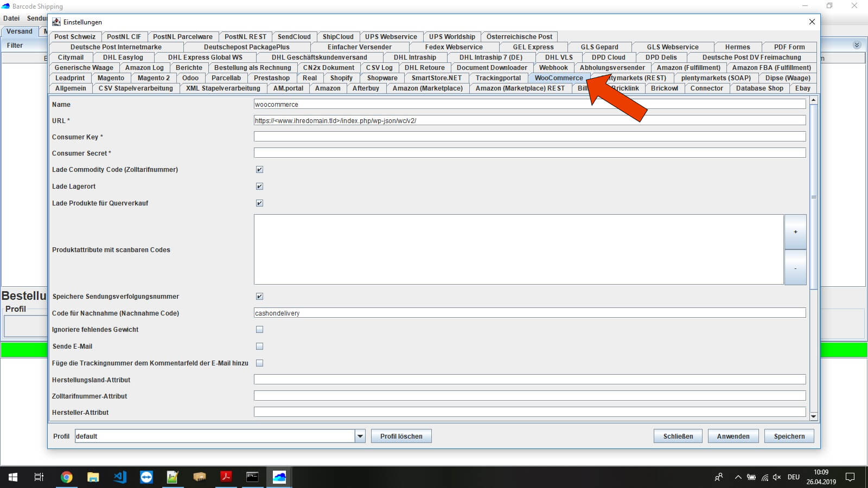Enable adding tracking number to E-Mail comment
868x488 pixels.
click(x=259, y=363)
